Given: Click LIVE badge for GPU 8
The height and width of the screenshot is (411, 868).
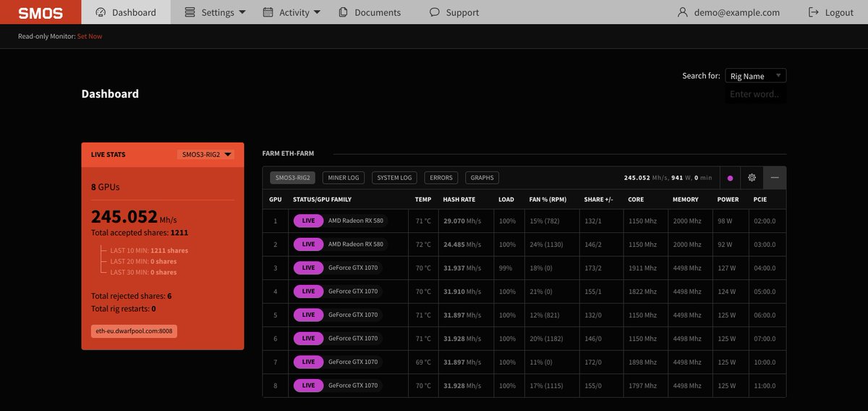Looking at the screenshot, I should point(309,385).
